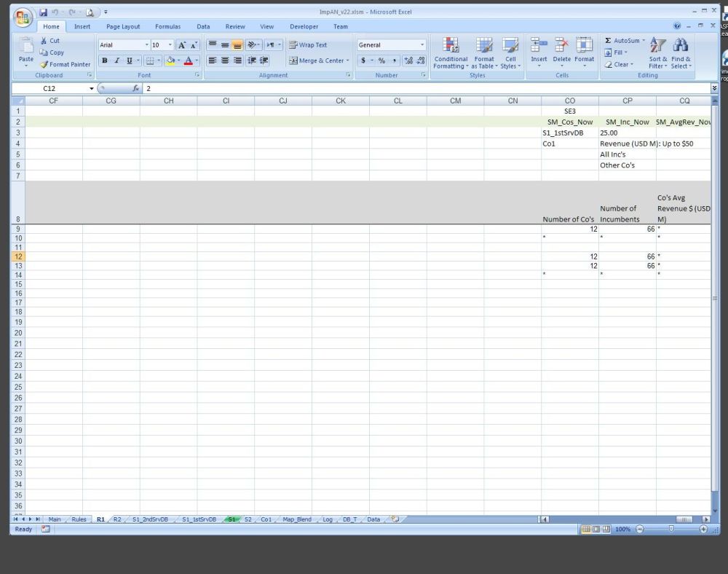The image size is (728, 574).
Task: Expand the font name box showing Arial
Action: tap(146, 45)
